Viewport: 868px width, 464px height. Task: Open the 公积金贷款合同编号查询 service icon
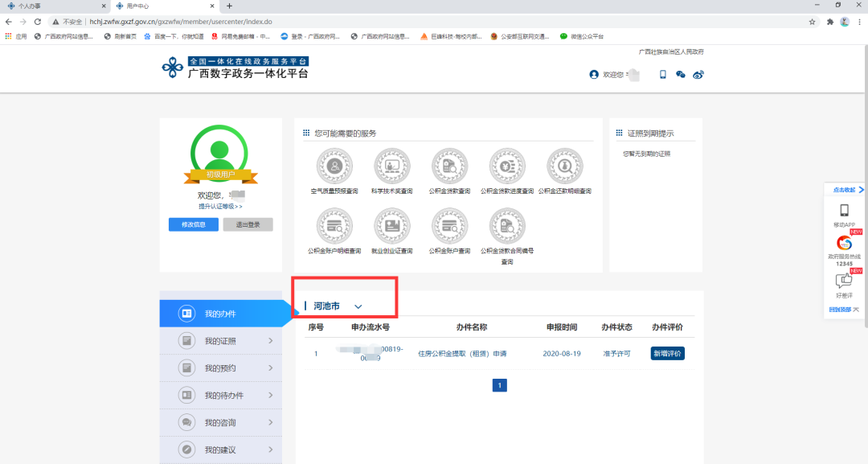pyautogui.click(x=507, y=226)
